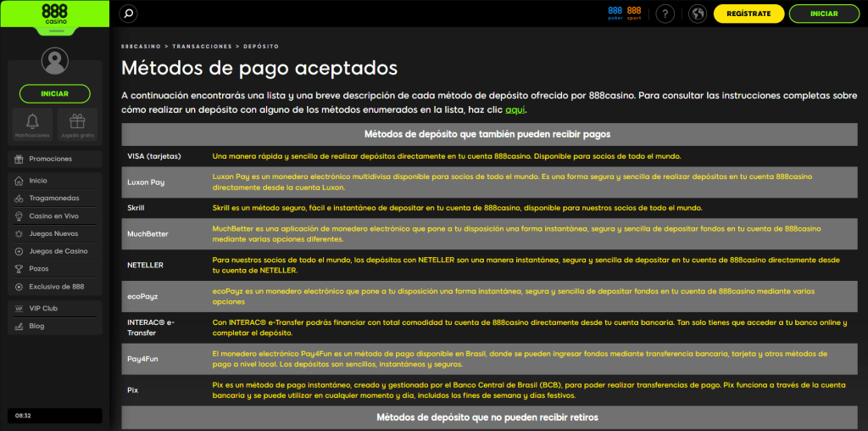Click 'Métodos de pago aceptados' heading
Screen dimensions: 868x431
[259, 68]
